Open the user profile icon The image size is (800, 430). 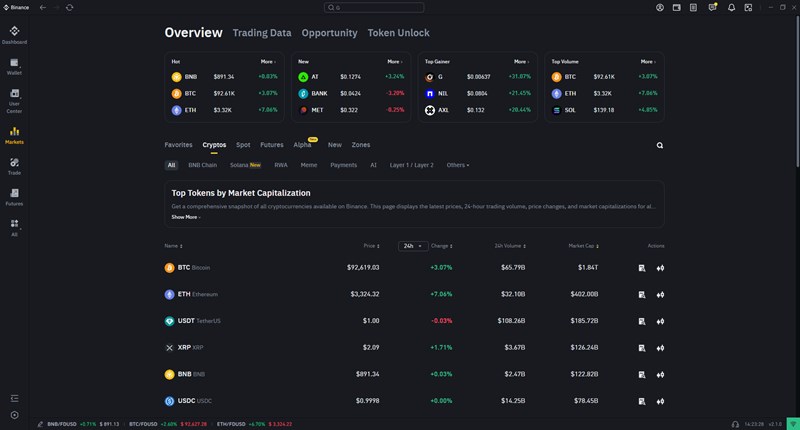(x=660, y=7)
